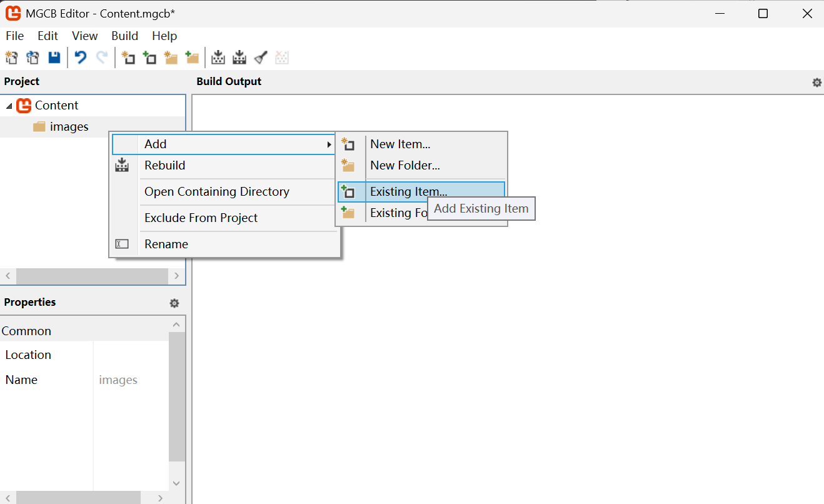Click the greyed Cancel Build toolbar icon
This screenshot has height=504, width=824.
[x=282, y=58]
